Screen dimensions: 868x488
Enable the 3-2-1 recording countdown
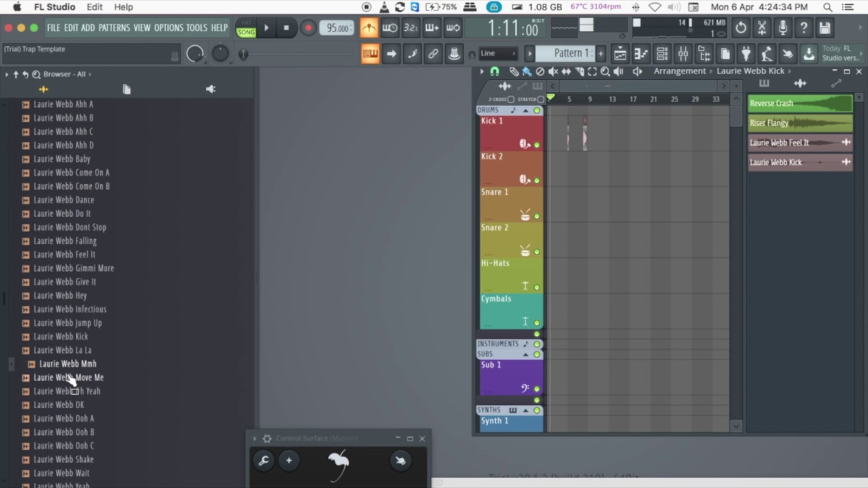[411, 28]
